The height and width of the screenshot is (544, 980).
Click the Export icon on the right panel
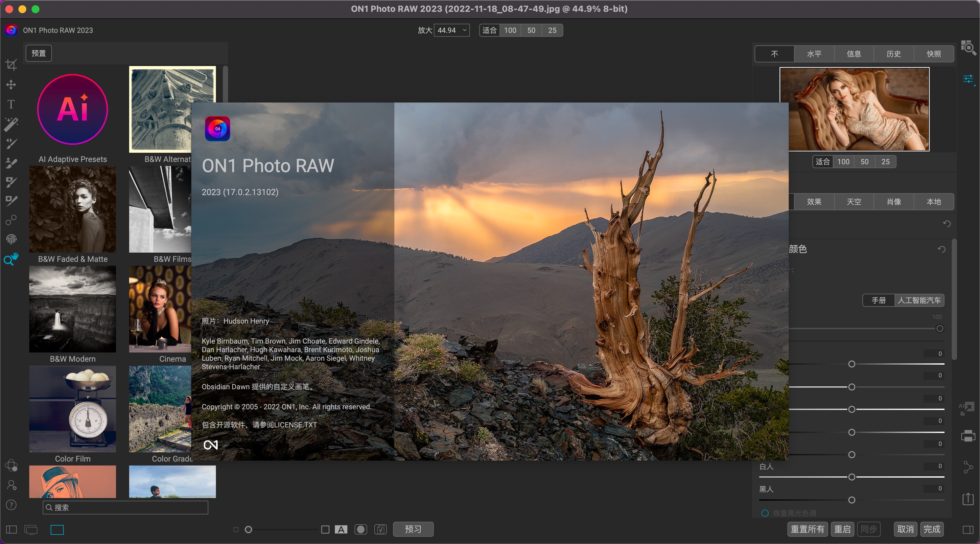click(968, 499)
